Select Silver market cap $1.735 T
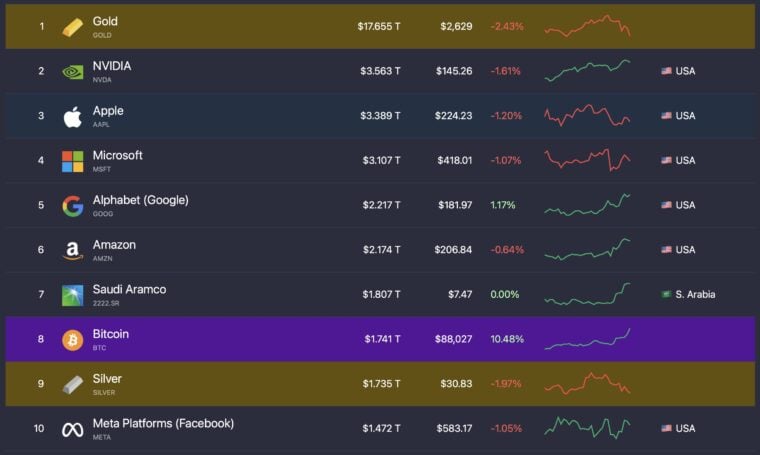Screen dimensions: 760x455 (x=381, y=383)
